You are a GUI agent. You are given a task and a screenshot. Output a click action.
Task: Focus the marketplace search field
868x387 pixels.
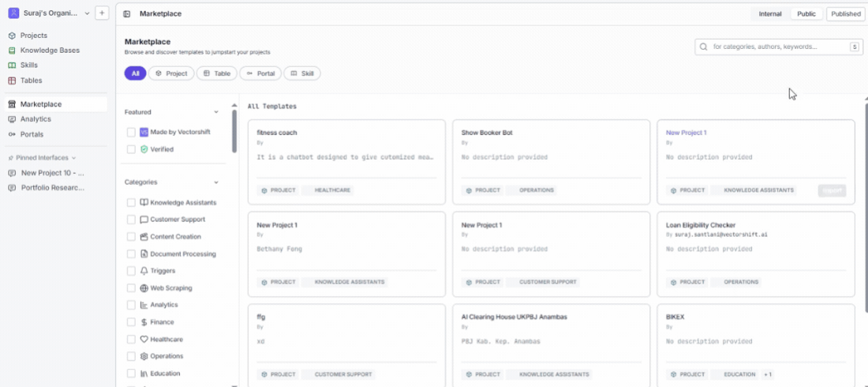tap(779, 47)
